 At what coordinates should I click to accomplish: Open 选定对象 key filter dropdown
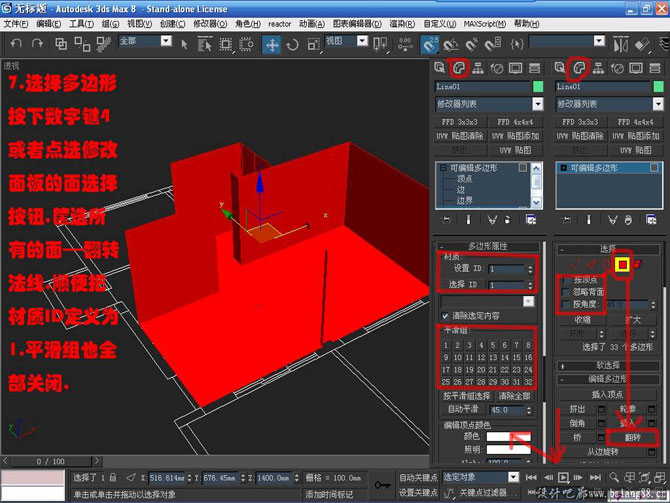pos(513,477)
